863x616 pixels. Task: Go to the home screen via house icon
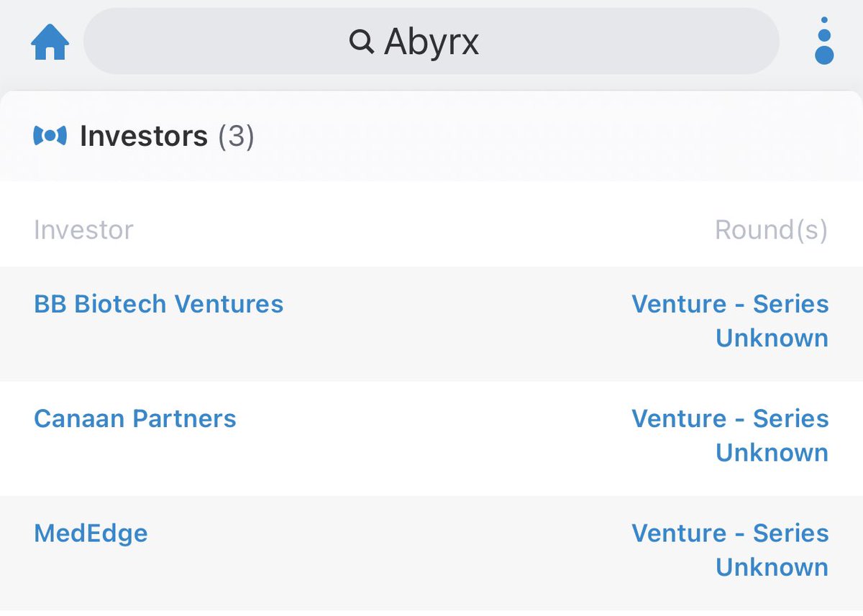pyautogui.click(x=50, y=42)
